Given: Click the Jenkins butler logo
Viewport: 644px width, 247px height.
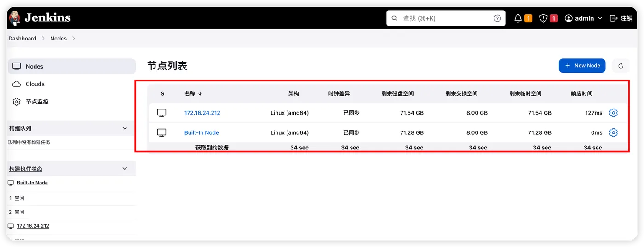Looking at the screenshot, I should pos(15,18).
